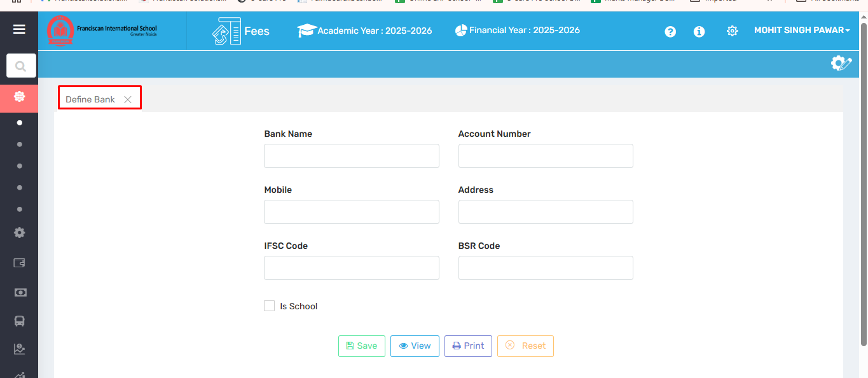Click the Fees module icon

[226, 31]
